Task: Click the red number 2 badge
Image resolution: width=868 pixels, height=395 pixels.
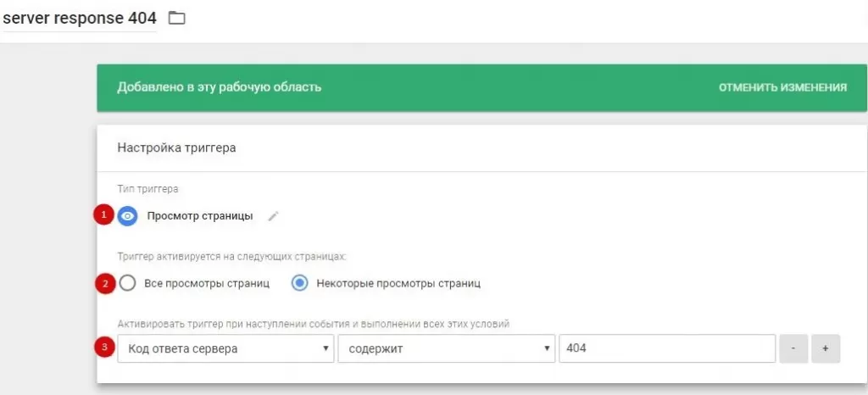Action: [x=104, y=283]
